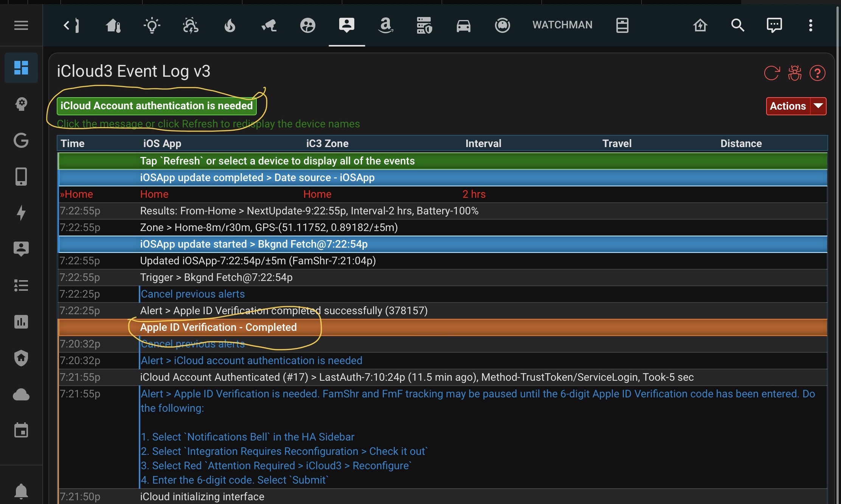Open the notifications bell in sidebar
Viewport: 841px width, 504px height.
(21, 491)
